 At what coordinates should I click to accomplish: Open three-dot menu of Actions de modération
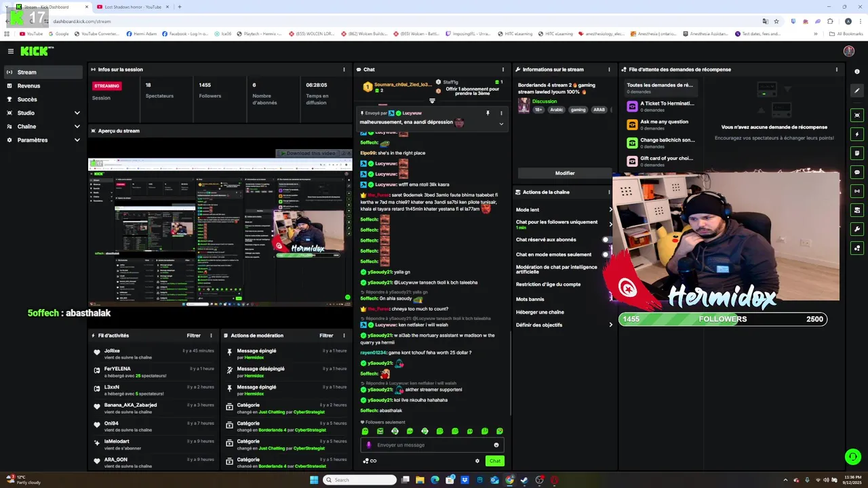click(x=344, y=335)
